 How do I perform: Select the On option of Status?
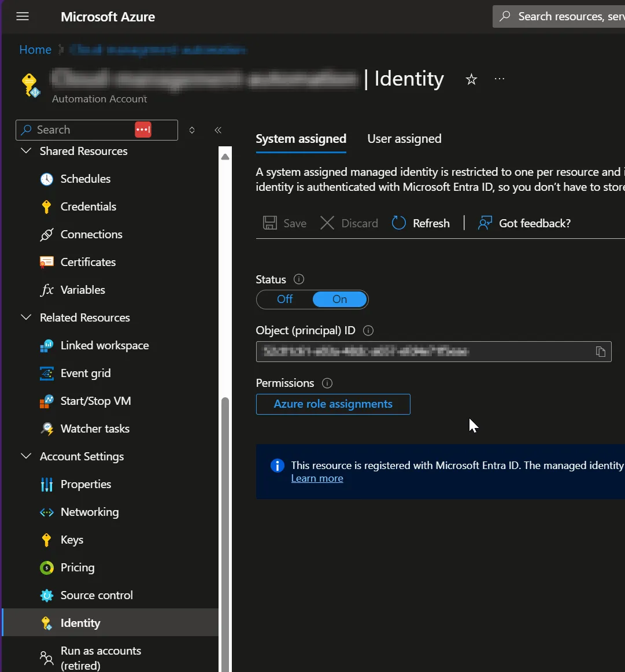(340, 299)
